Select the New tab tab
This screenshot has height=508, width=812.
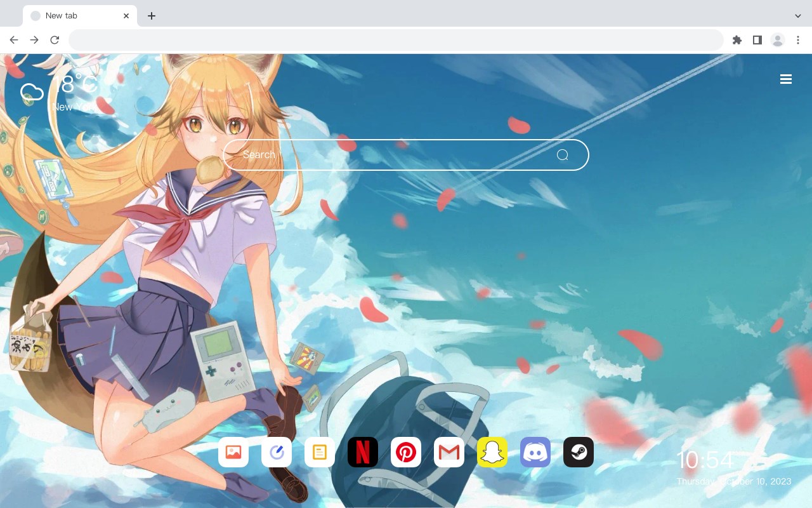[80, 16]
